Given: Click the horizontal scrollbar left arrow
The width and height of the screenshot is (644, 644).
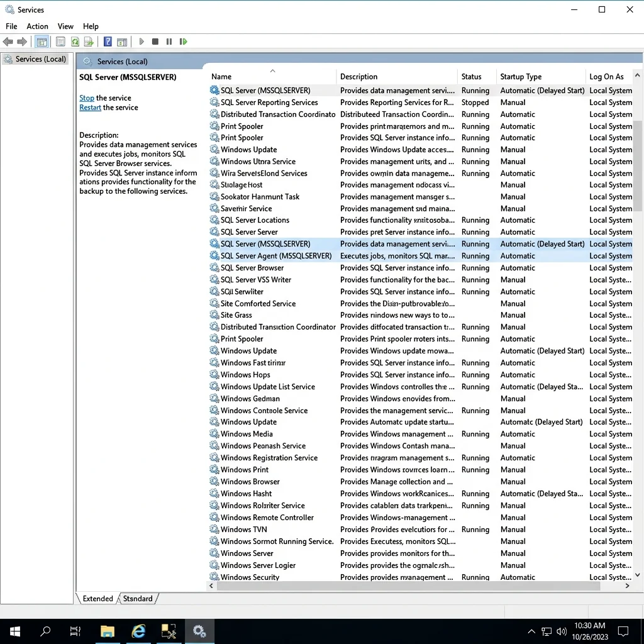Looking at the screenshot, I should coord(211,586).
